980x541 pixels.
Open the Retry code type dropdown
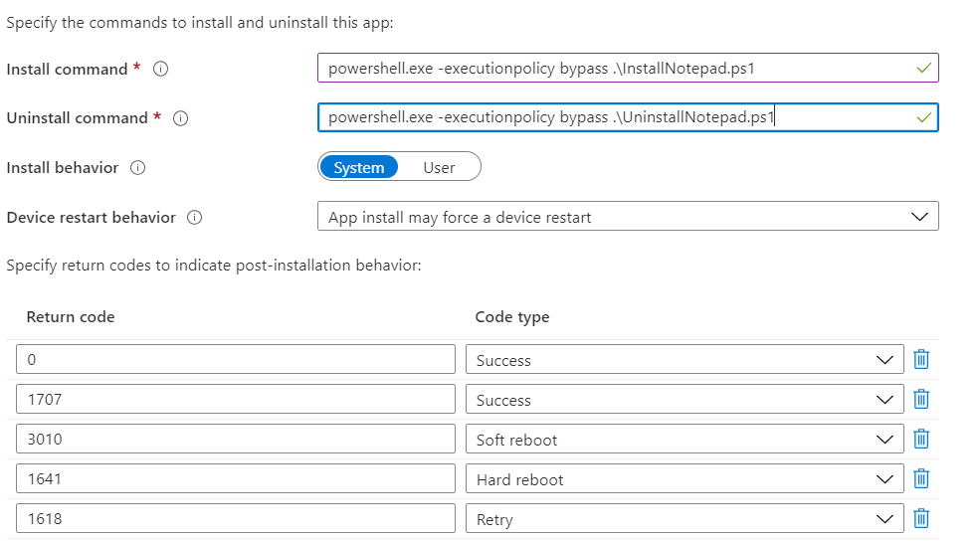tap(684, 519)
